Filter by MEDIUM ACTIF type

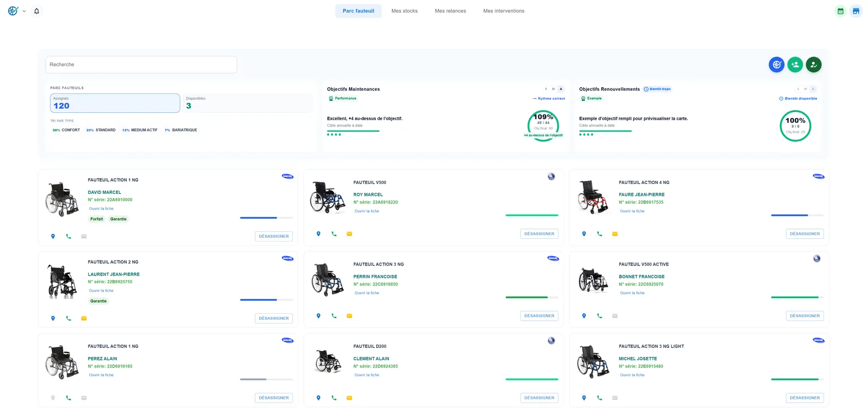click(140, 130)
